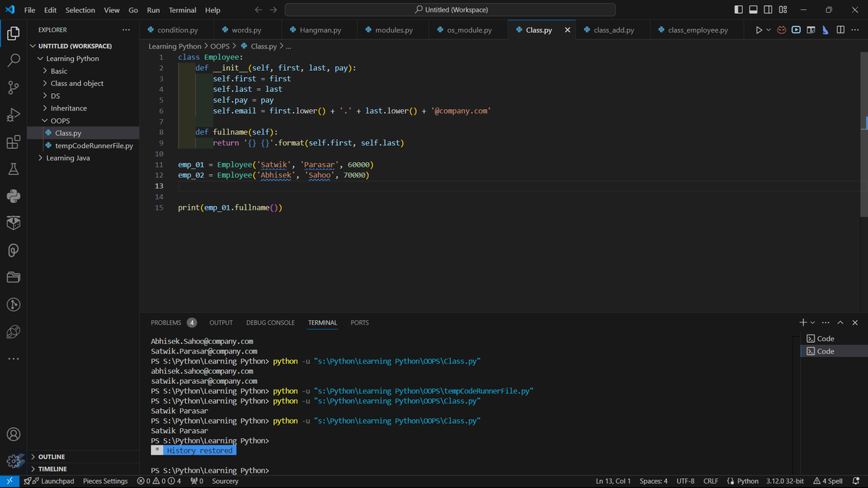Open new terminal launch profile dropdown
868x488 pixels.
coord(813,322)
